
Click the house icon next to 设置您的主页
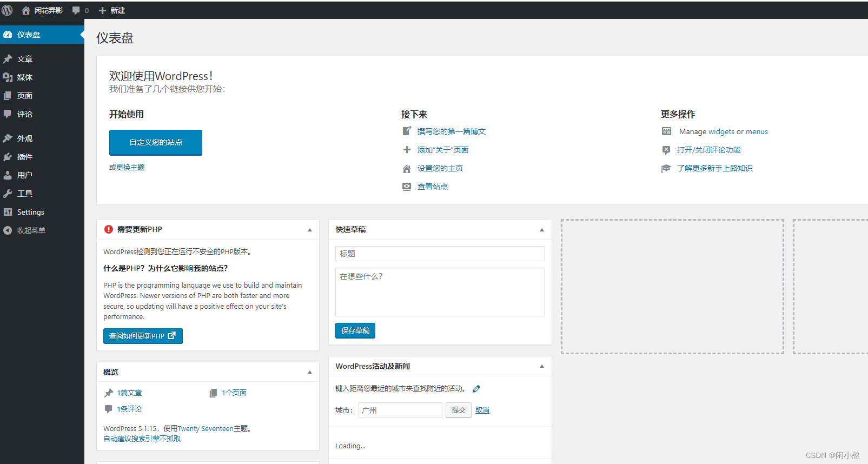pos(407,169)
